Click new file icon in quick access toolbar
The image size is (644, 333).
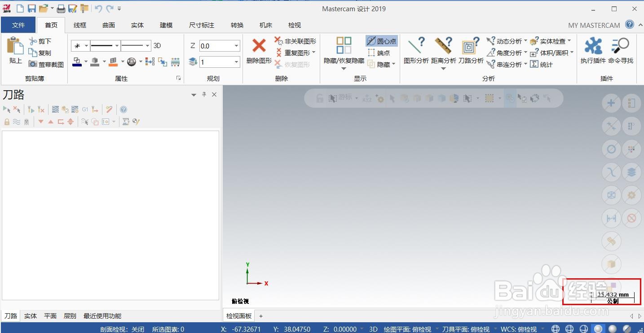20,9
